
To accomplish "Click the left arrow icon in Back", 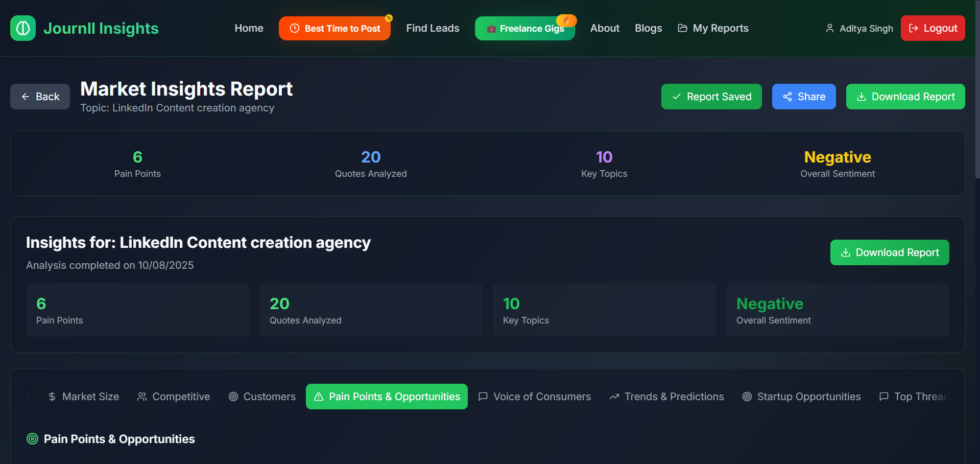I will click(x=26, y=97).
